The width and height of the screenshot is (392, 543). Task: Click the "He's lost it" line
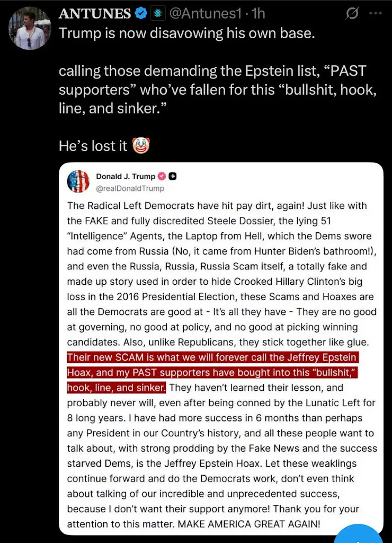point(93,145)
